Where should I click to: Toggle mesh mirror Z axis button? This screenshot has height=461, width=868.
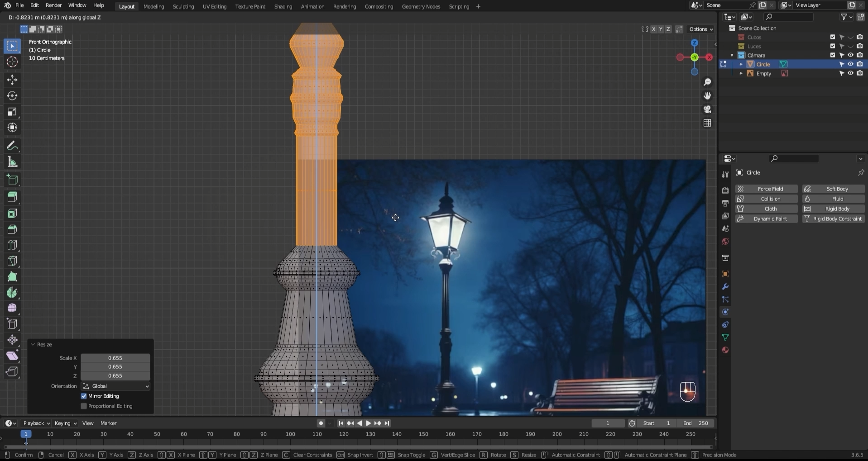click(x=668, y=29)
